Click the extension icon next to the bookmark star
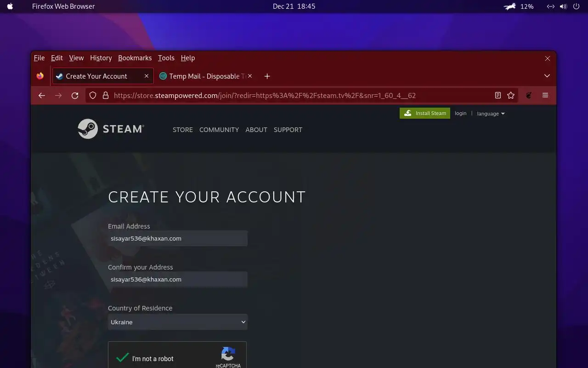Image resolution: width=588 pixels, height=368 pixels. click(529, 95)
